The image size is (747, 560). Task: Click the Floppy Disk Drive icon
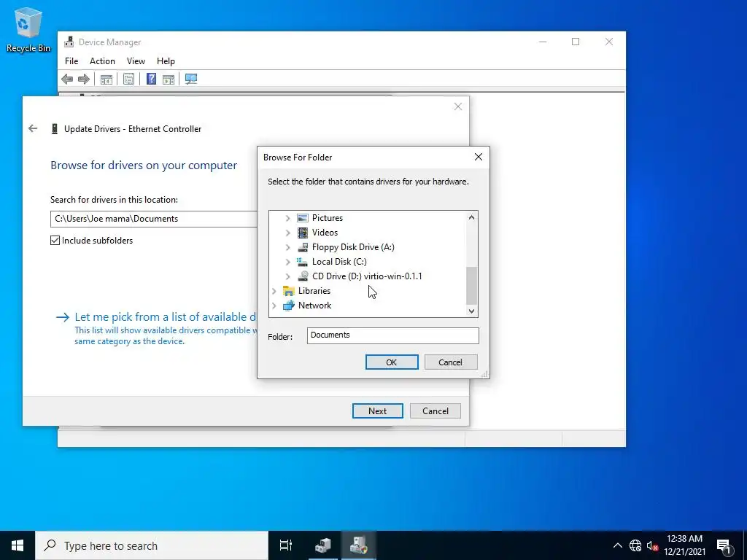pyautogui.click(x=303, y=247)
